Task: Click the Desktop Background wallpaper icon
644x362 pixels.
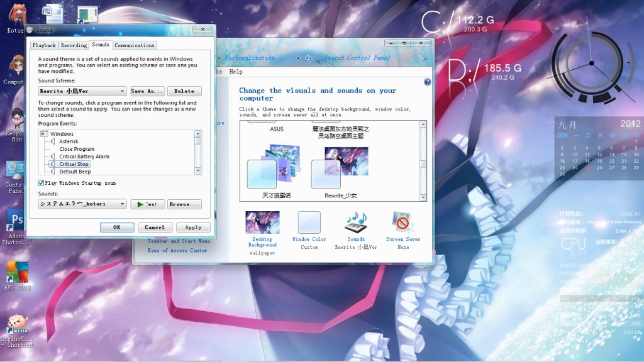Action: (x=262, y=223)
